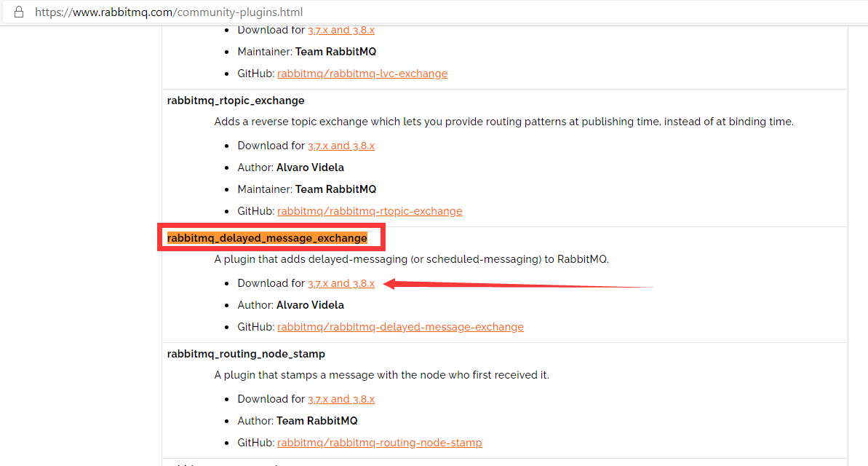Click the padlock security icon in address bar
Screen dimensions: 868x466
click(x=18, y=12)
